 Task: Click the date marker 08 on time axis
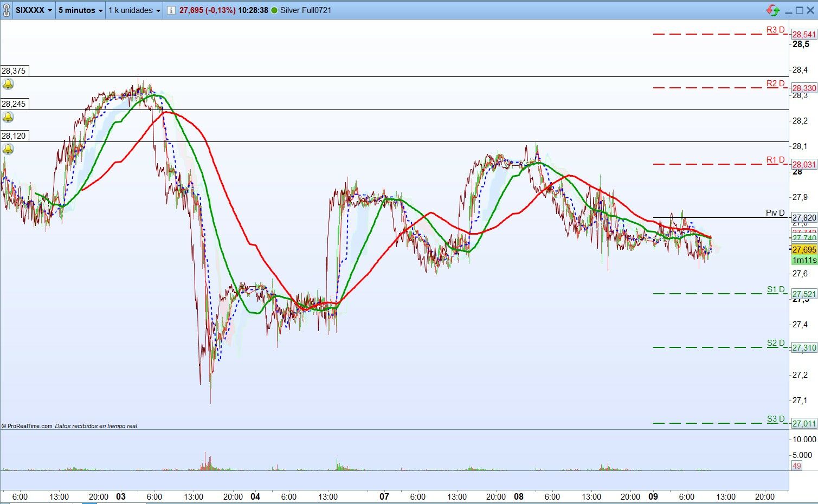click(x=519, y=496)
